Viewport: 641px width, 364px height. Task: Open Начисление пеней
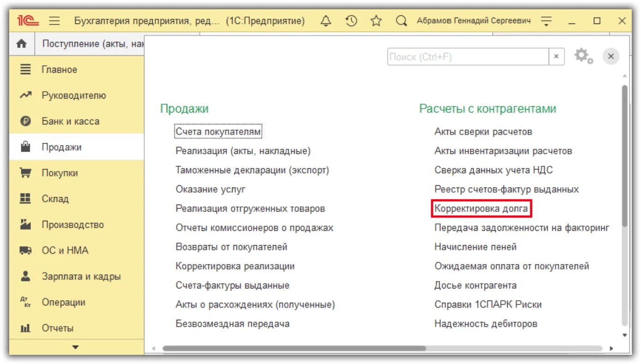click(475, 247)
